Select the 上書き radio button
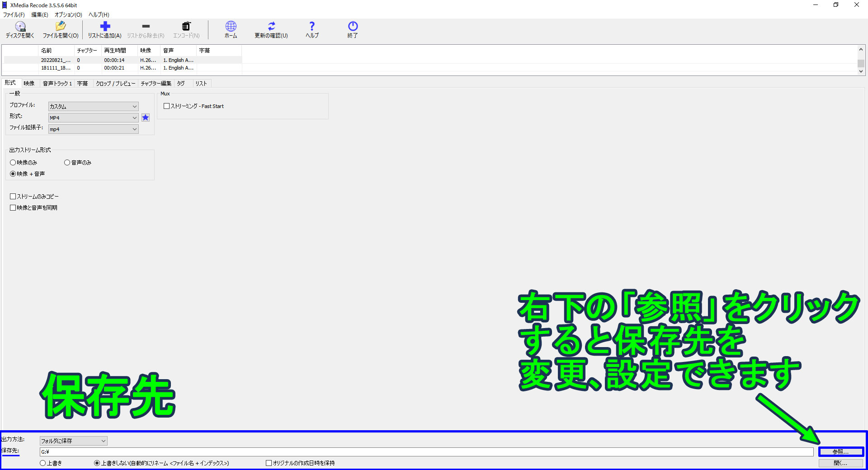The image size is (868, 470). click(51, 463)
